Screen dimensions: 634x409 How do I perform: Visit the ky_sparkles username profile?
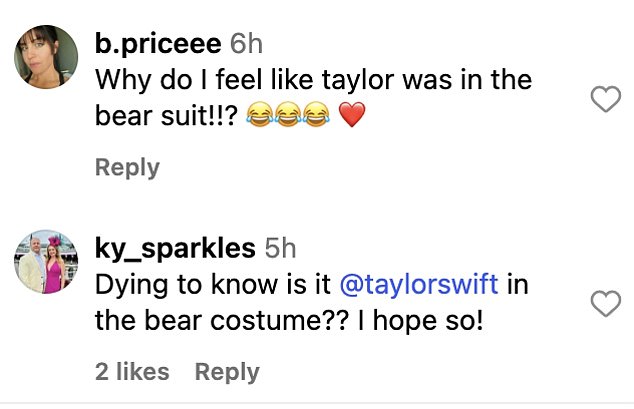tap(174, 249)
